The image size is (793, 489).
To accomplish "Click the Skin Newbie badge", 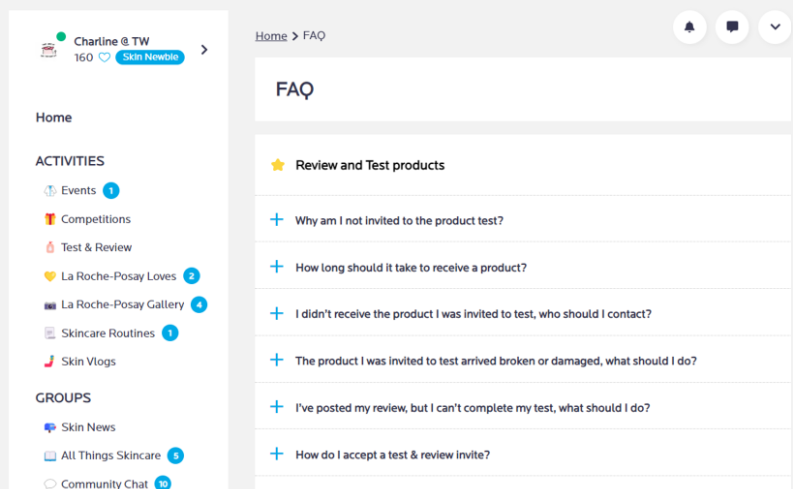I will point(149,58).
